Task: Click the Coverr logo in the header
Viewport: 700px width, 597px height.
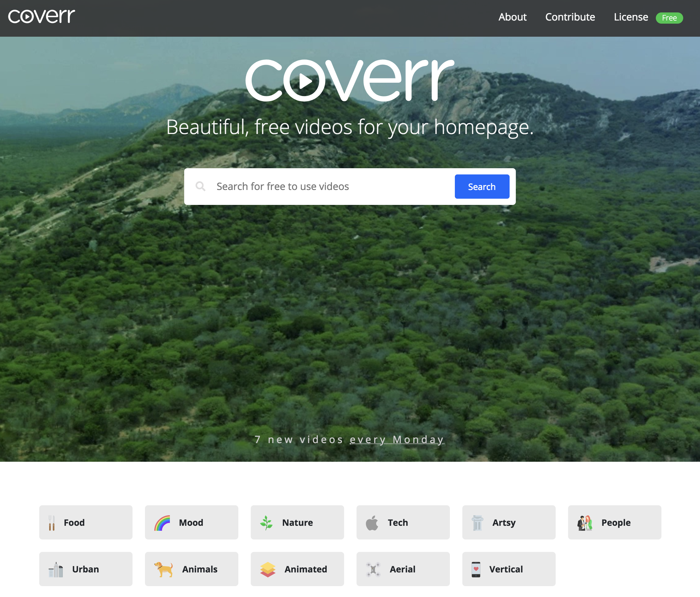Action: click(42, 16)
